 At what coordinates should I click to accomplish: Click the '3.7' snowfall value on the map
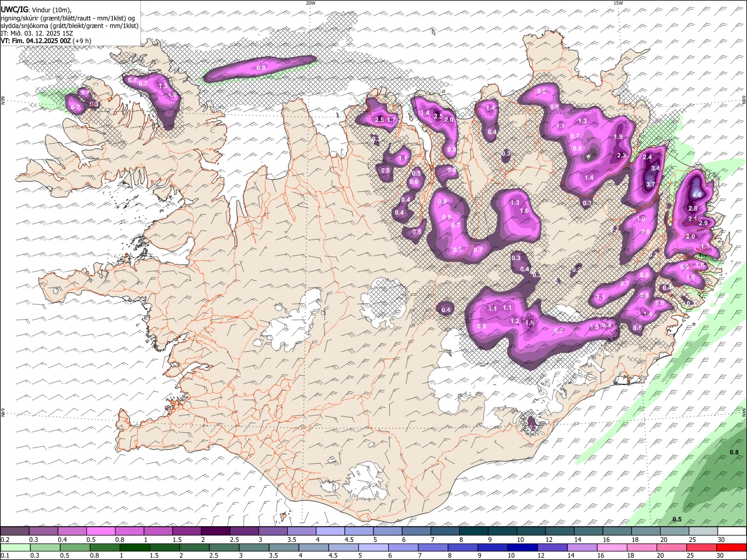pyautogui.click(x=651, y=184)
